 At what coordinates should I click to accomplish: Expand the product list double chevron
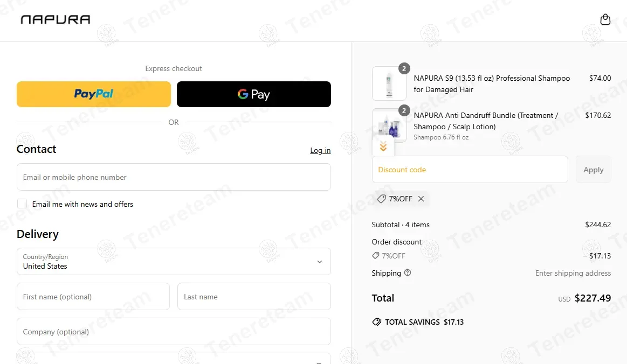click(383, 146)
